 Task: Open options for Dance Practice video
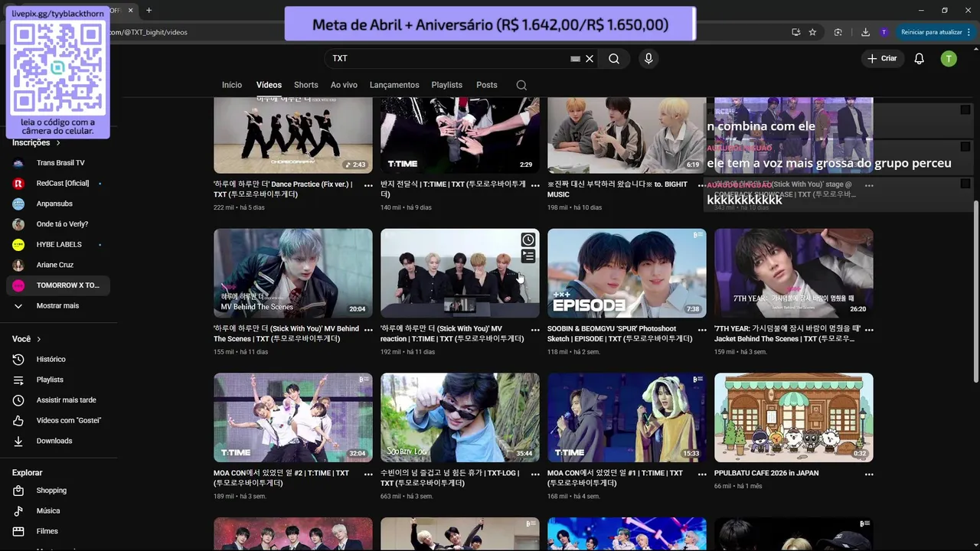[x=368, y=185]
